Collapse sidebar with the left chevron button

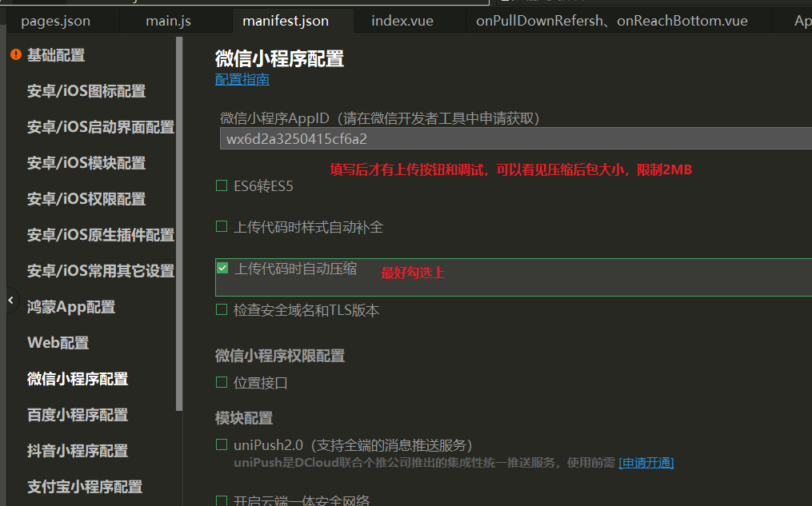coord(11,300)
